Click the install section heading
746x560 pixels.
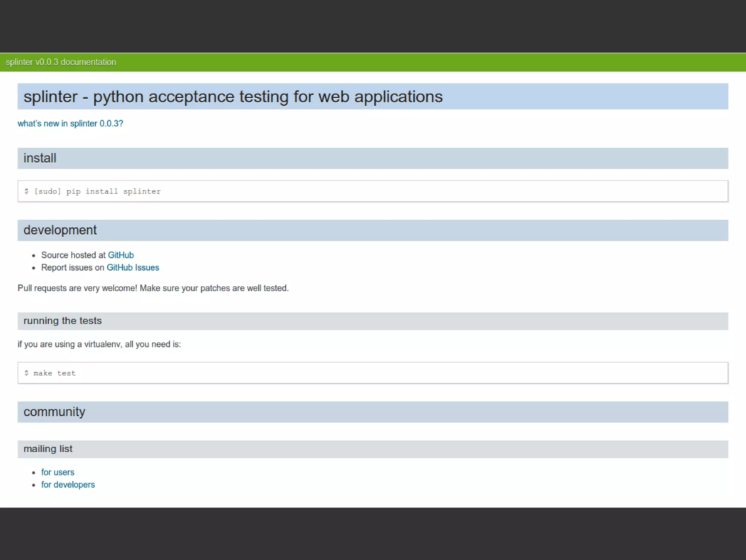(x=40, y=158)
